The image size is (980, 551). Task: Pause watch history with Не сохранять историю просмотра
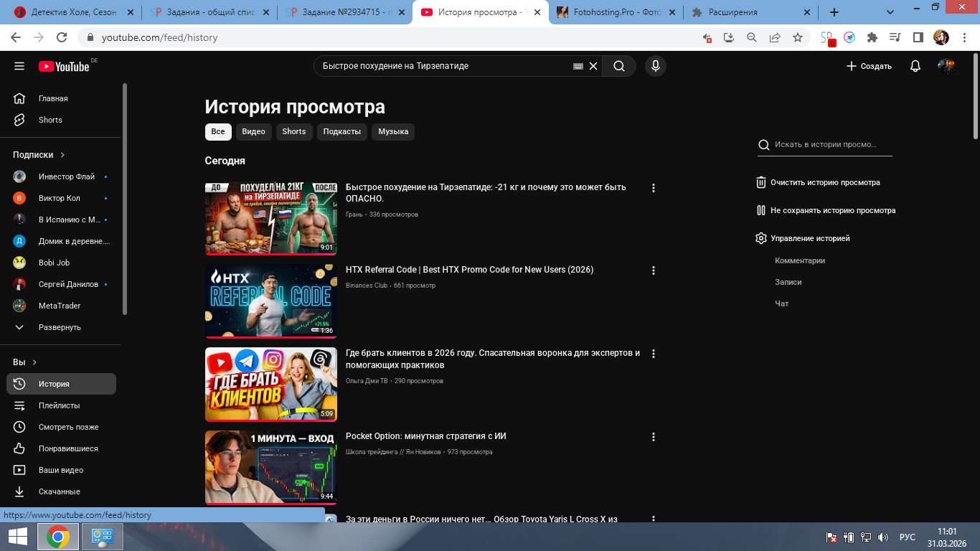826,210
